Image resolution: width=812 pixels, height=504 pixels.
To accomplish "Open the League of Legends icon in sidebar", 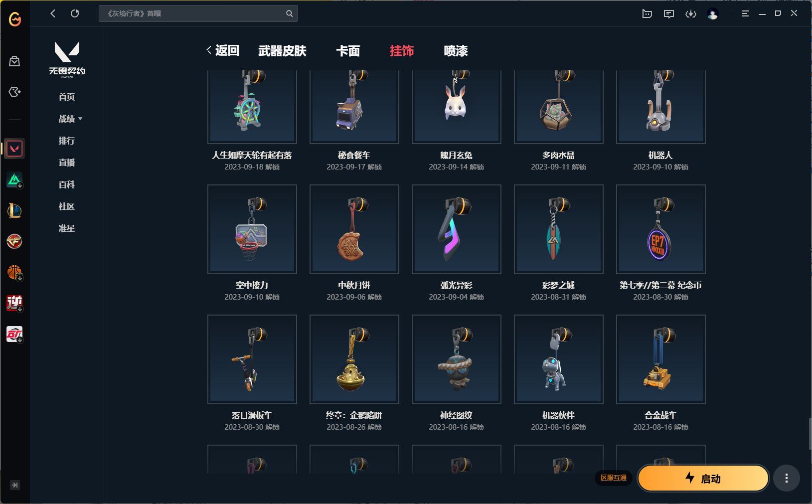I will coord(14,210).
